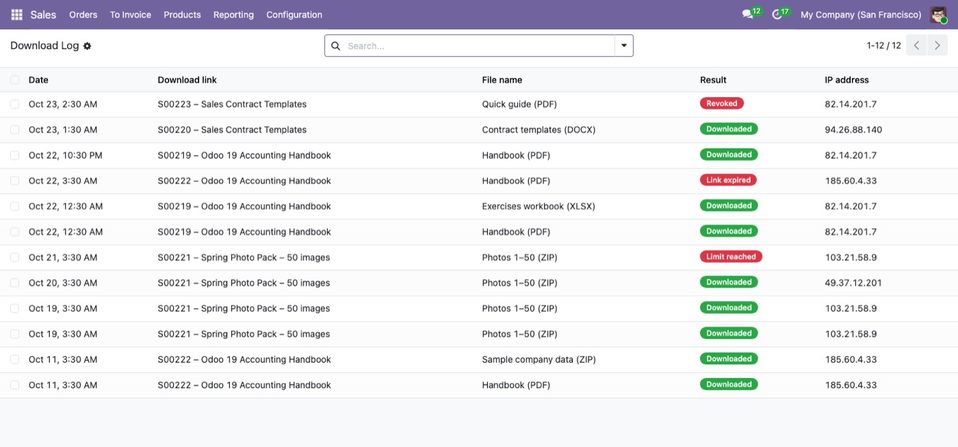Open the activities clock icon with 17 badge
The width and height of the screenshot is (958, 447).
781,14
